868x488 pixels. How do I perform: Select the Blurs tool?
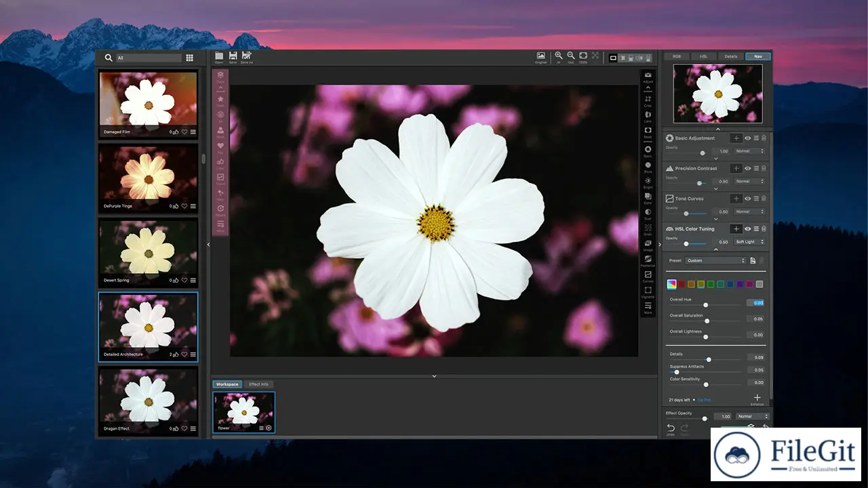(x=648, y=165)
